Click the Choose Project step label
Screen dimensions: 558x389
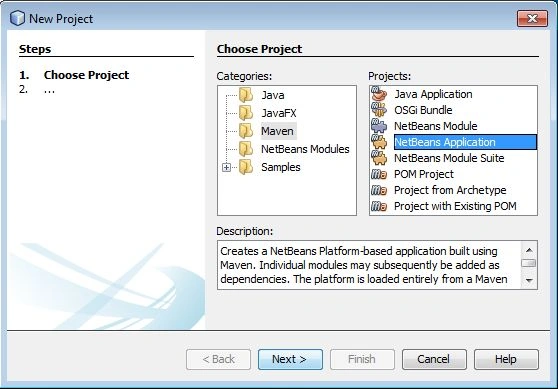pyautogui.click(x=86, y=75)
